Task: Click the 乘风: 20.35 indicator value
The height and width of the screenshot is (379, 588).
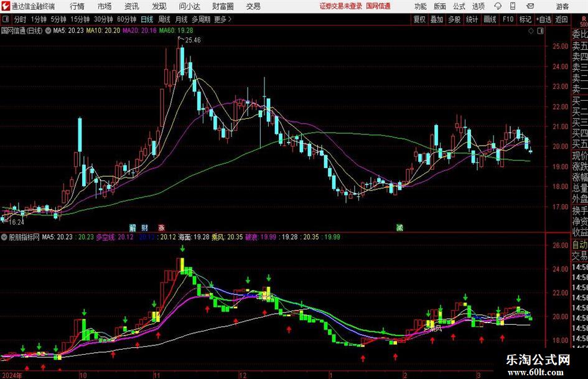Action: [227, 237]
